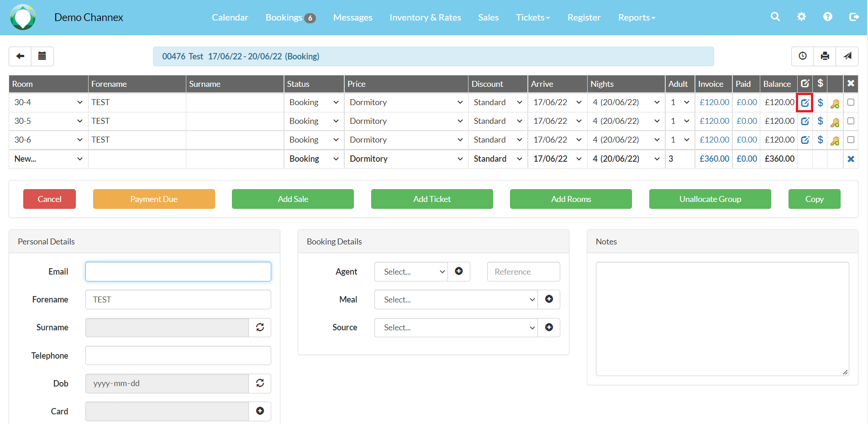The width and height of the screenshot is (868, 424).
Task: Tick checkbox for room 30-4
Action: click(x=851, y=102)
